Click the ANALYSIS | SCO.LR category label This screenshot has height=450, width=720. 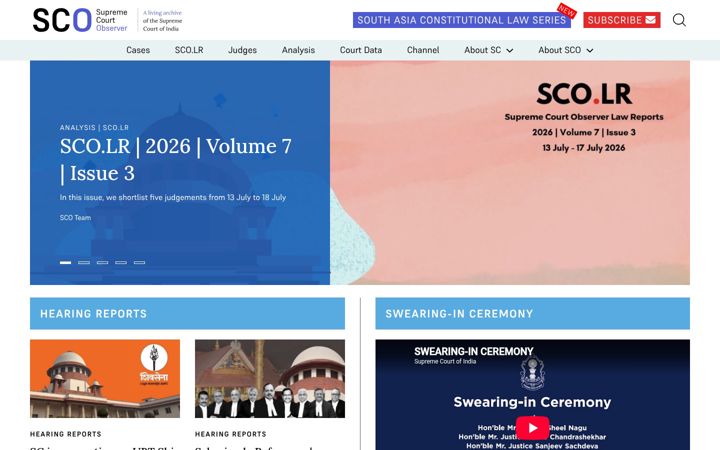tap(94, 128)
